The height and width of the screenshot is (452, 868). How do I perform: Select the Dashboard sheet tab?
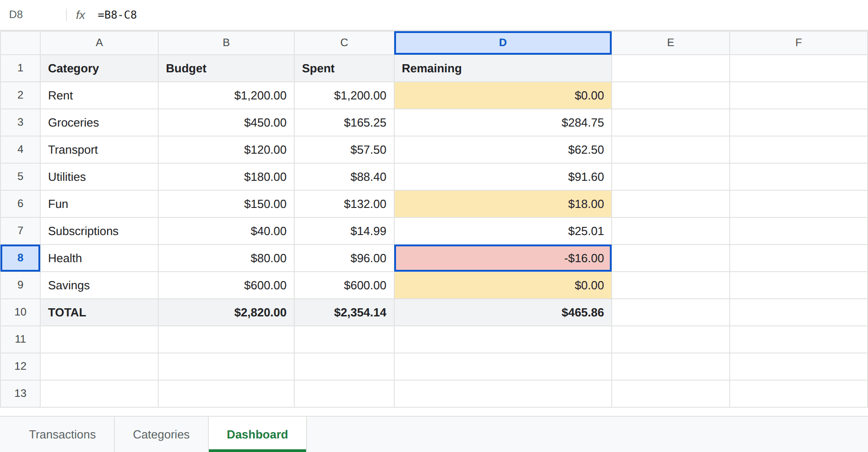click(257, 434)
